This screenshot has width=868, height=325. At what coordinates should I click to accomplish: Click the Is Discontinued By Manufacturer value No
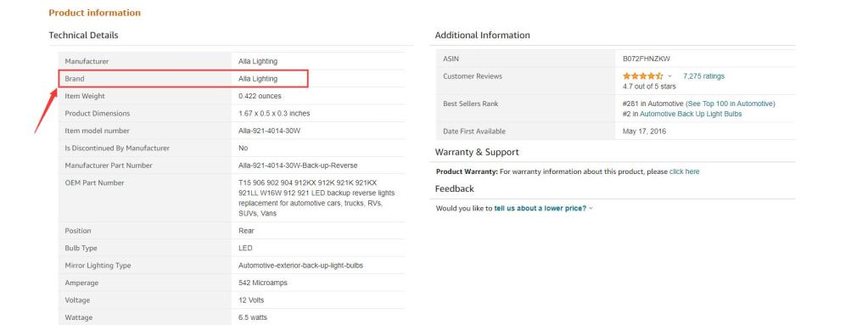pyautogui.click(x=243, y=148)
